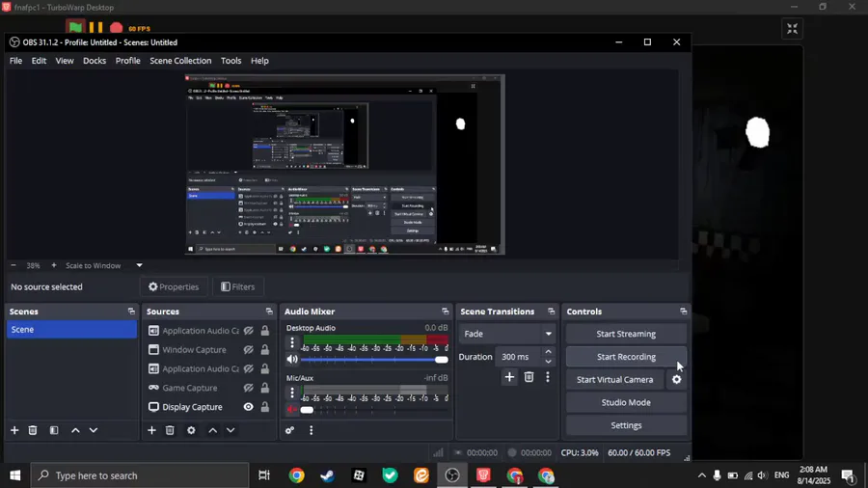
Task: Open Mic/Aux three-dot options menu
Action: [292, 393]
